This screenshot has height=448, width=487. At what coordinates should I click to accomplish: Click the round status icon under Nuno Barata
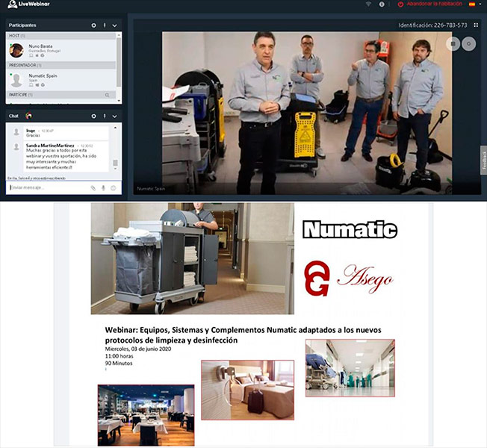[43, 55]
